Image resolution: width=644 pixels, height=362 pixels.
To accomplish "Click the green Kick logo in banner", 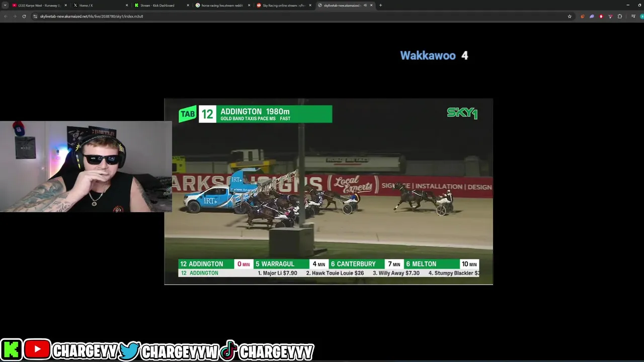I will click(x=11, y=350).
